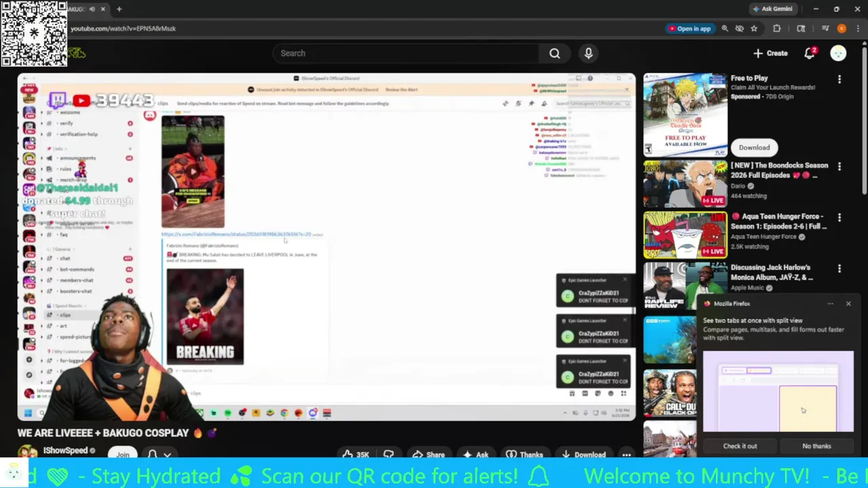Expand the notification bell dropdown for IShowSpeed
This screenshot has height=488, width=868.
pos(159,455)
